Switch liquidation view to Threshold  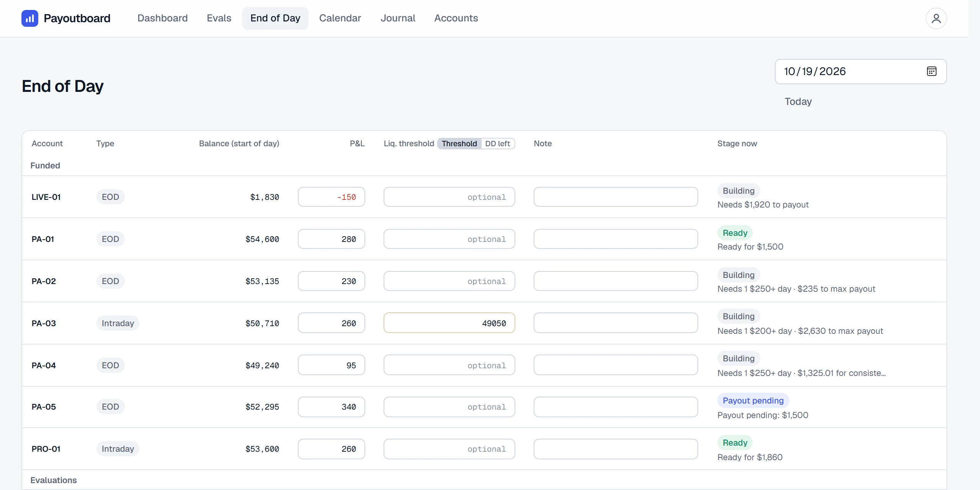pyautogui.click(x=459, y=144)
